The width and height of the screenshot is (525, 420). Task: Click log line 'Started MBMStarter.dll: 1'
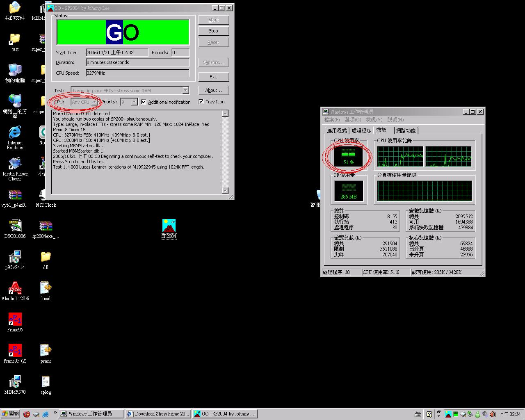click(78, 151)
